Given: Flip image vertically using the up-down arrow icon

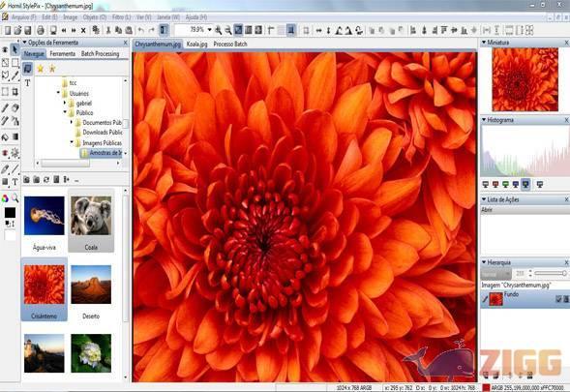Looking at the screenshot, I should coord(328,31).
